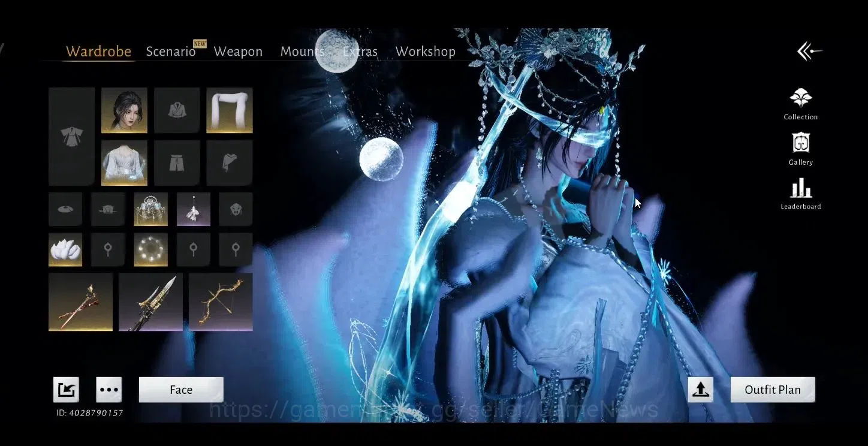Select pendant slot directly below mask slot
Viewport: 868px width, 446px height.
tap(236, 249)
